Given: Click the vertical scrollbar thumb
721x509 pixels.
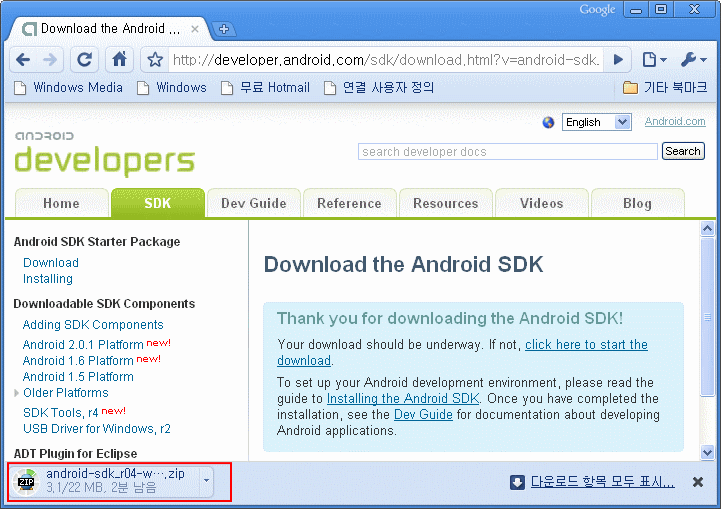Looking at the screenshot, I should point(707,317).
